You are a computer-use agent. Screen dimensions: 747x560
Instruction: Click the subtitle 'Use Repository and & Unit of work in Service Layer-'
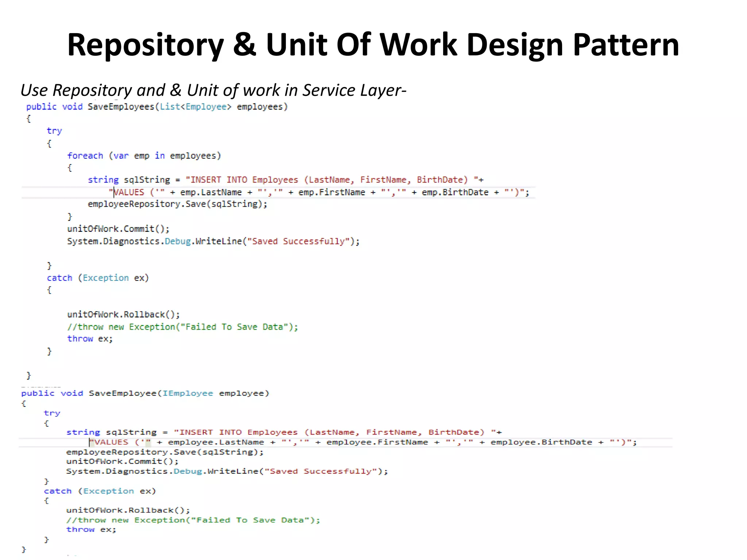click(213, 90)
